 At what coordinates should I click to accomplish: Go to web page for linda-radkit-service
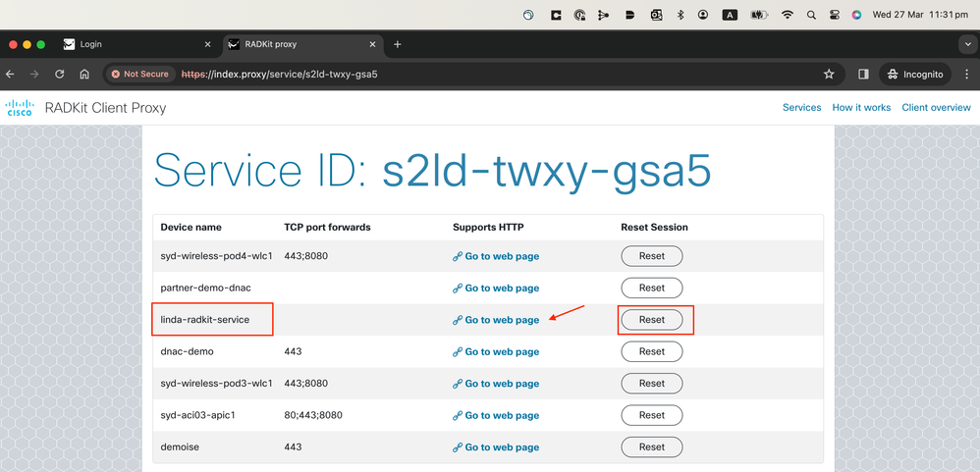click(x=496, y=320)
